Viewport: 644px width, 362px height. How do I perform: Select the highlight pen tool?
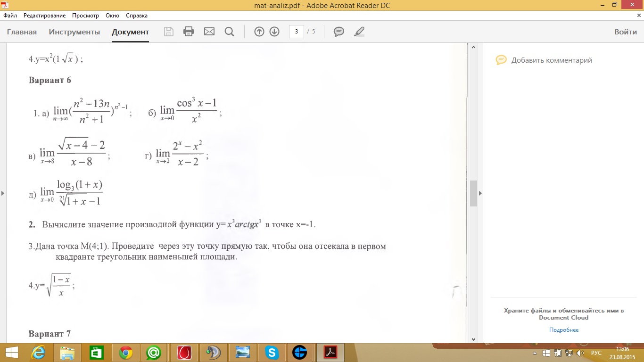coord(359,32)
